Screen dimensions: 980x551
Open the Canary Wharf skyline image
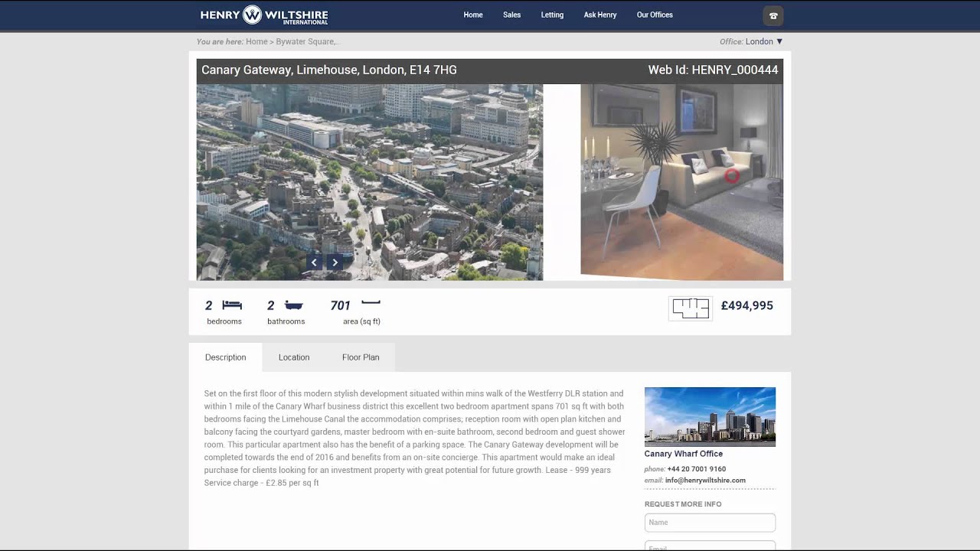(710, 417)
